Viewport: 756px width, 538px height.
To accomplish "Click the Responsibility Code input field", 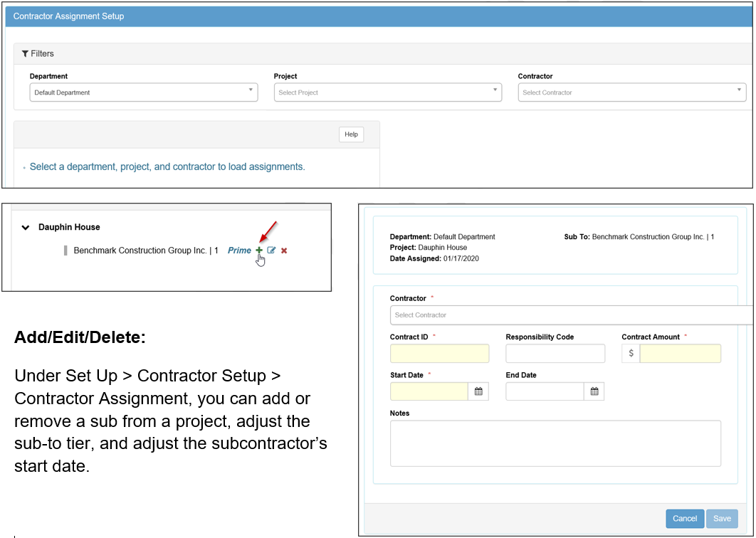I will coord(555,354).
